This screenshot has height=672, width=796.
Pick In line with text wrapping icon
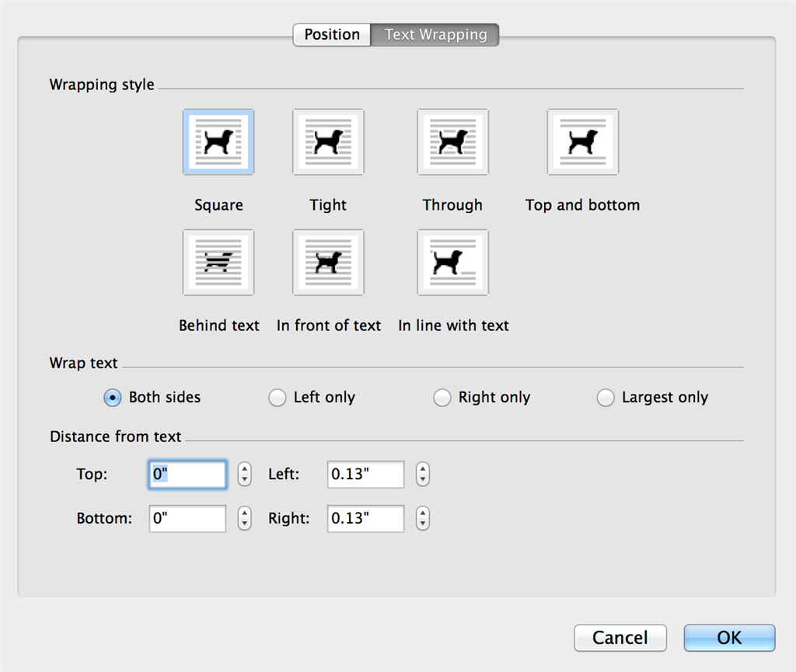point(453,263)
